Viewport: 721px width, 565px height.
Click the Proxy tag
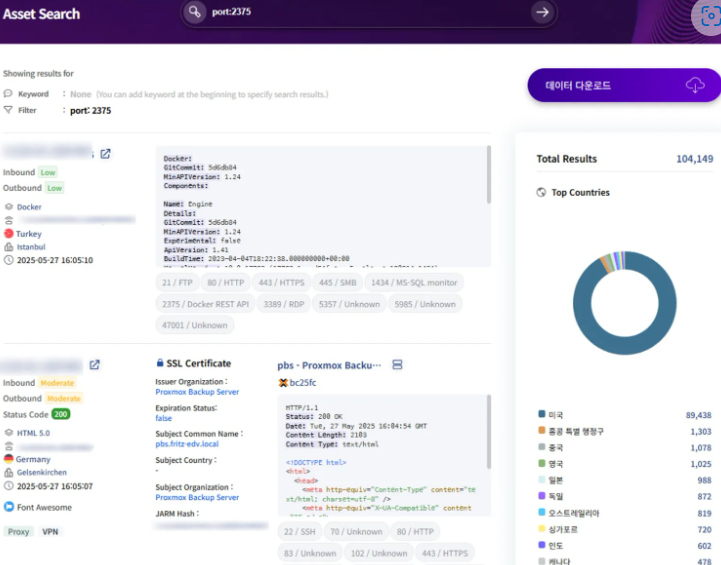point(18,531)
